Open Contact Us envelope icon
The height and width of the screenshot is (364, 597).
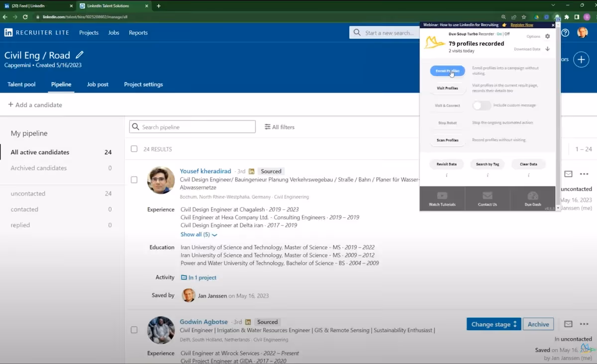(x=488, y=195)
